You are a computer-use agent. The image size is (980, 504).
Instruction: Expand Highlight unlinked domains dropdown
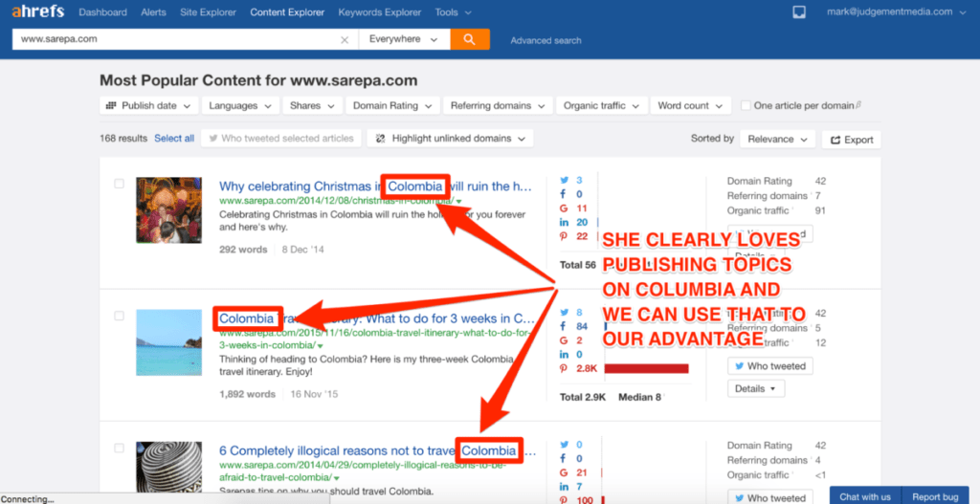[x=450, y=139]
